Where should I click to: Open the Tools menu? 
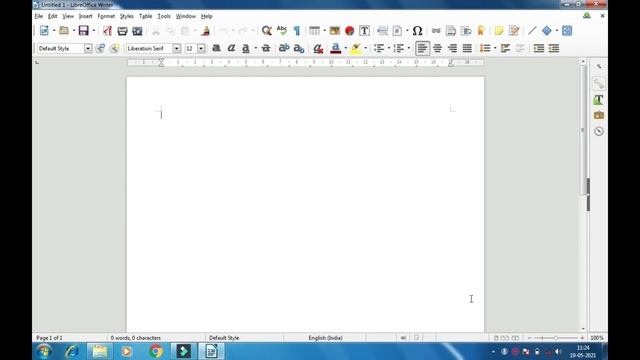(164, 16)
